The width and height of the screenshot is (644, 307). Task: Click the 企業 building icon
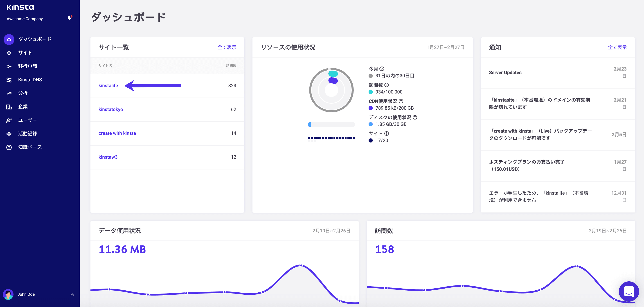pos(9,107)
